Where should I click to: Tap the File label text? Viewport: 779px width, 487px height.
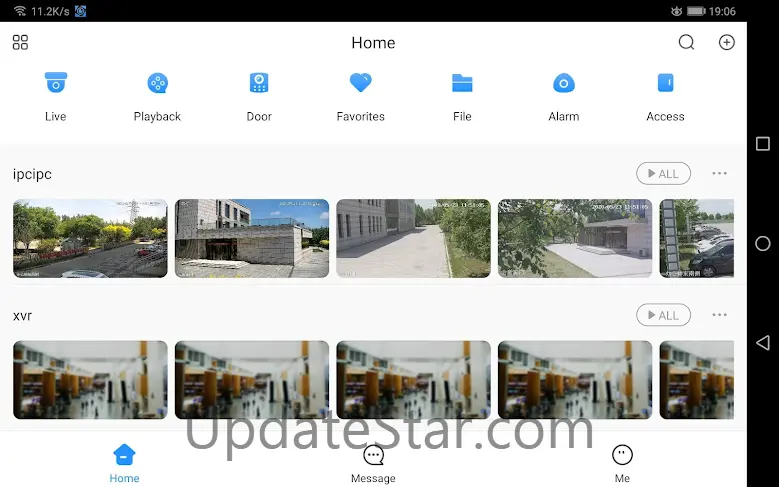click(x=462, y=116)
